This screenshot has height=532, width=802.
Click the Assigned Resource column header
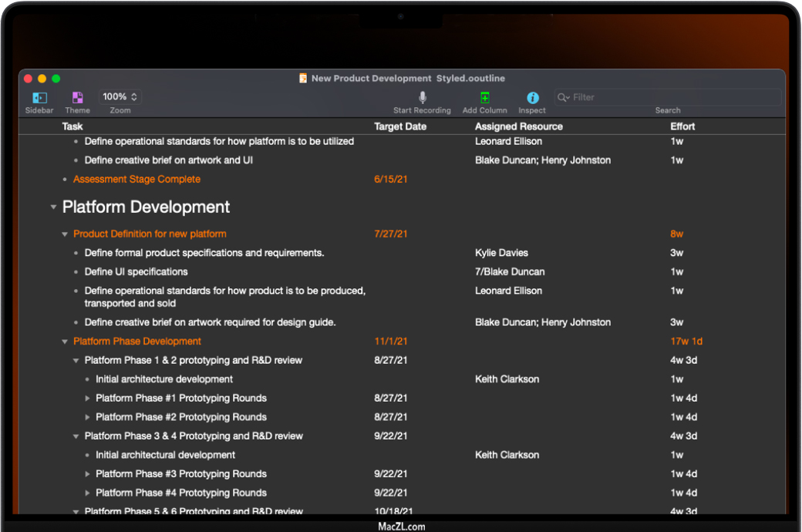(x=518, y=126)
